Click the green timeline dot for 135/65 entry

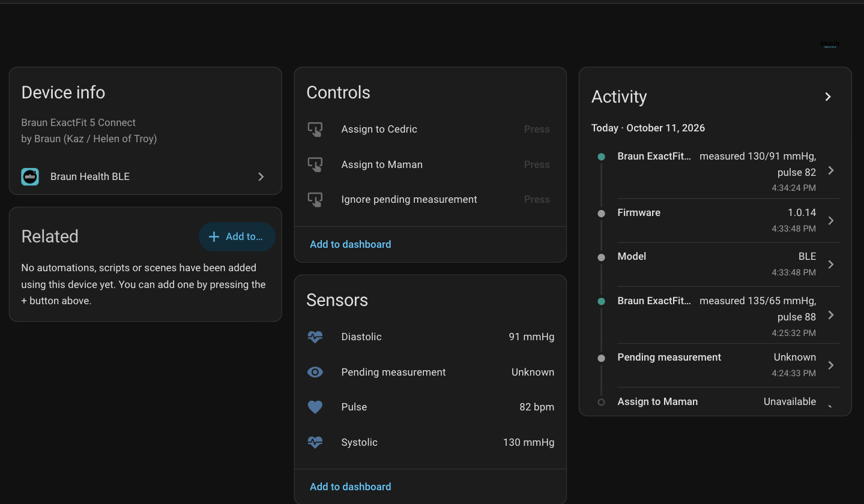click(x=601, y=301)
